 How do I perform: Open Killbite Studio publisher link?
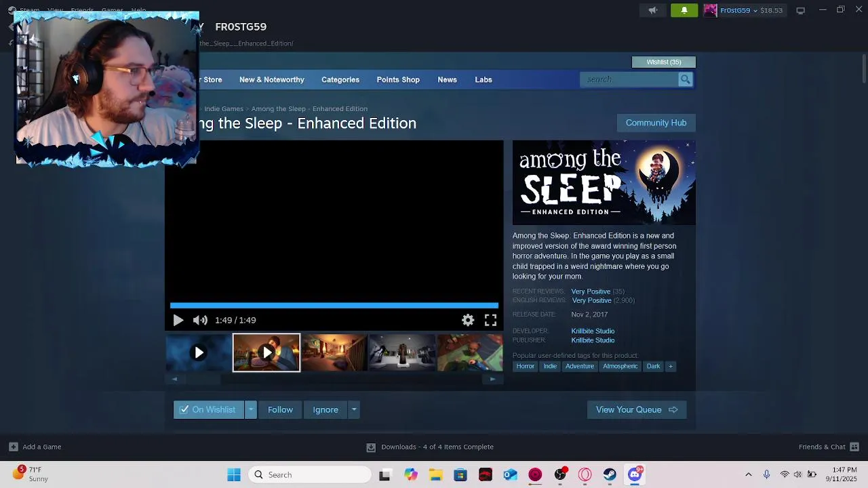(x=593, y=340)
